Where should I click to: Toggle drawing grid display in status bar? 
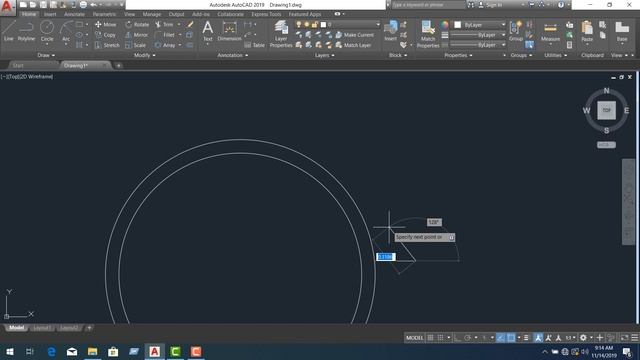[430, 338]
